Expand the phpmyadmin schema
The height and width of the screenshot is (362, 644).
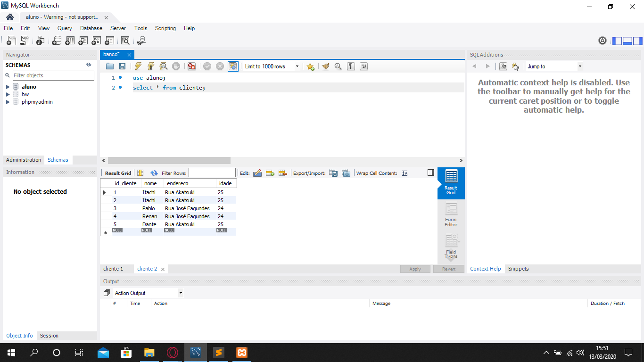[x=8, y=102]
